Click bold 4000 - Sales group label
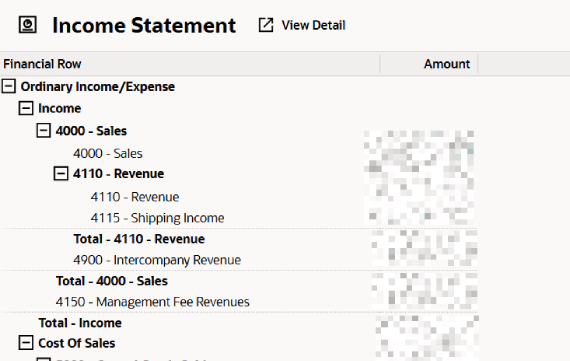 pos(91,131)
